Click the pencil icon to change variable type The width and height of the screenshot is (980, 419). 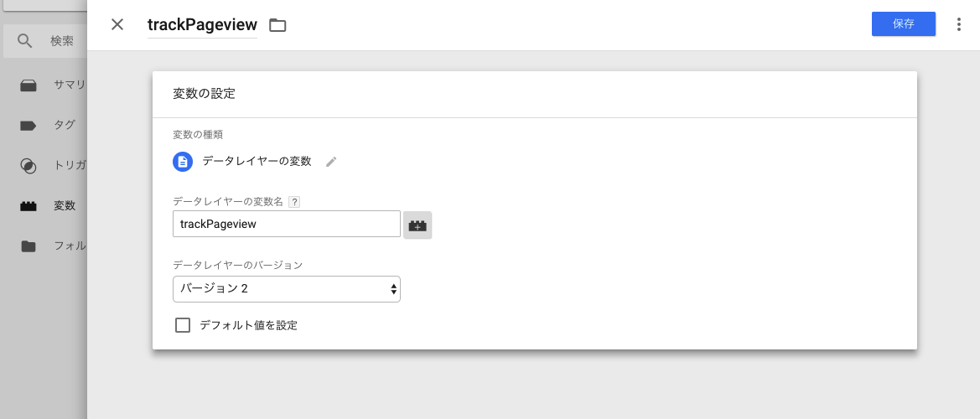tap(331, 162)
